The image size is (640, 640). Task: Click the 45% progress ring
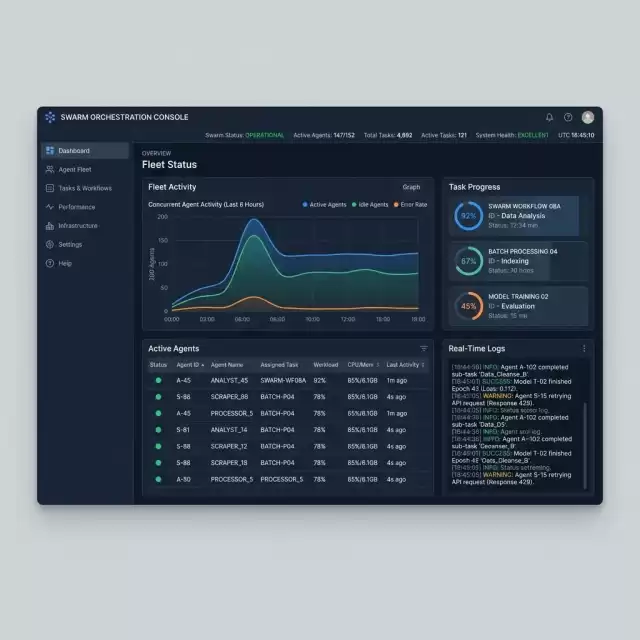pyautogui.click(x=469, y=306)
